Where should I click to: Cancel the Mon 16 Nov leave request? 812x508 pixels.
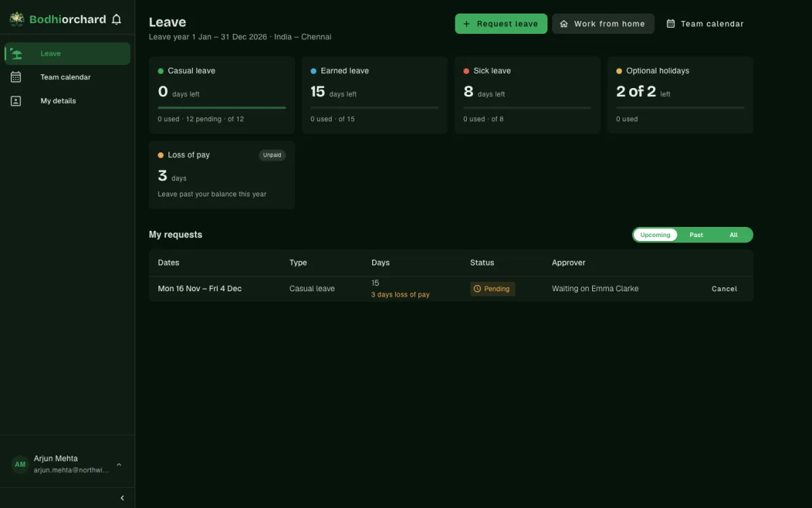[724, 289]
